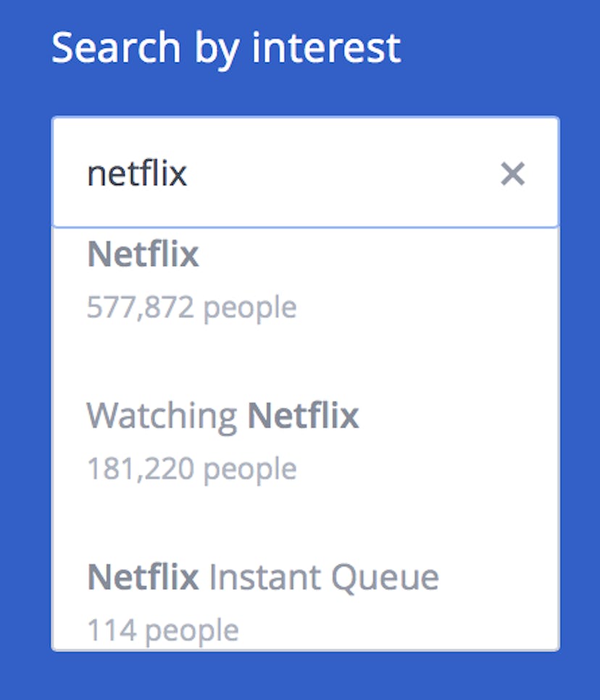Place cursor on typed "netflix" query text
The width and height of the screenshot is (600, 700).
137,174
